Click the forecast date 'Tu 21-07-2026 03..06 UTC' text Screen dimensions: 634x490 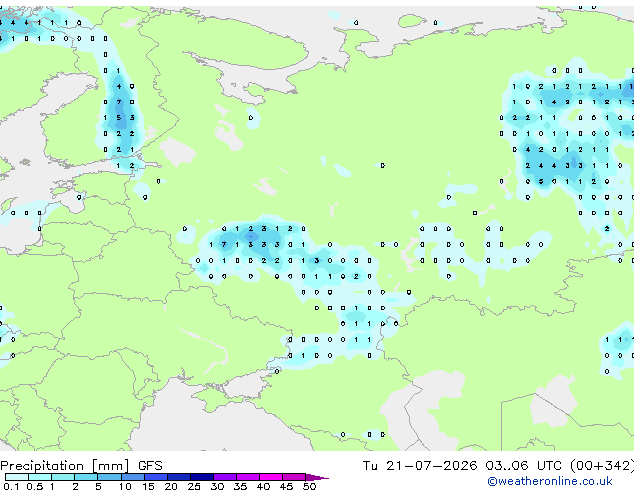coord(464,466)
